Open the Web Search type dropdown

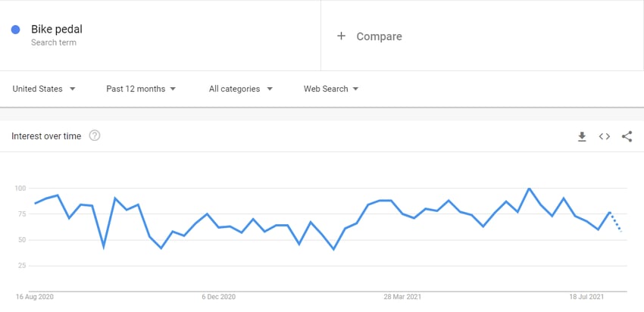[331, 89]
